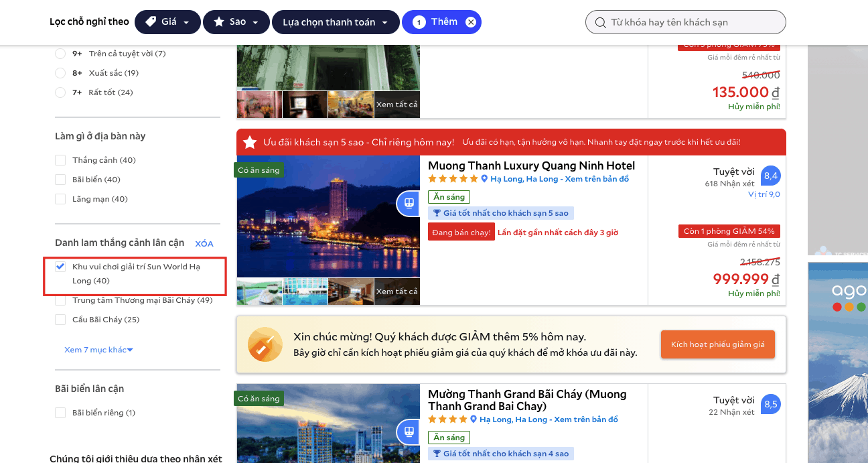Check the Cầu Bãi Cháy (25) checkbox
The height and width of the screenshot is (463, 868).
(60, 320)
